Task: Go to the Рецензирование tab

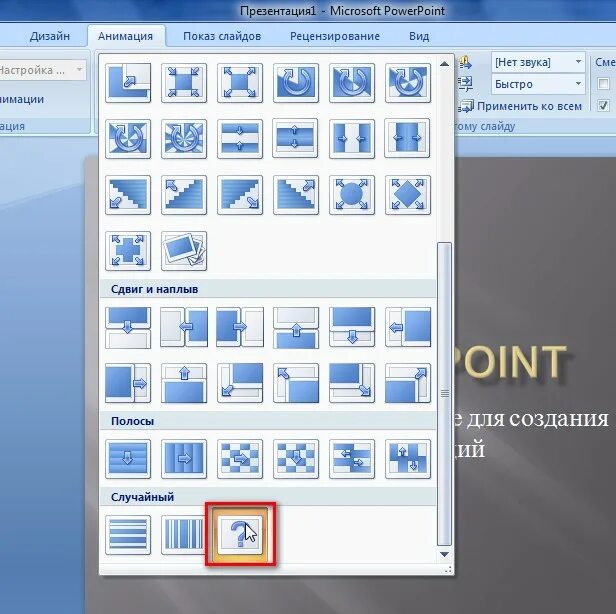Action: (335, 36)
